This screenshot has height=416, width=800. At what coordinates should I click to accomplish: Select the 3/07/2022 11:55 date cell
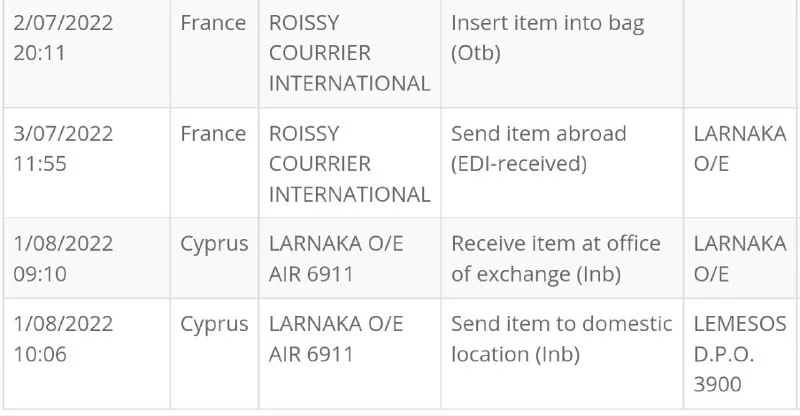[x=63, y=148]
